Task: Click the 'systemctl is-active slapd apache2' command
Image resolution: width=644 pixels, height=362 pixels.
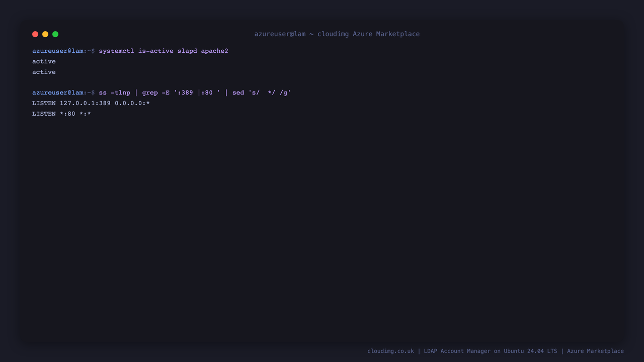Action: coord(164,51)
